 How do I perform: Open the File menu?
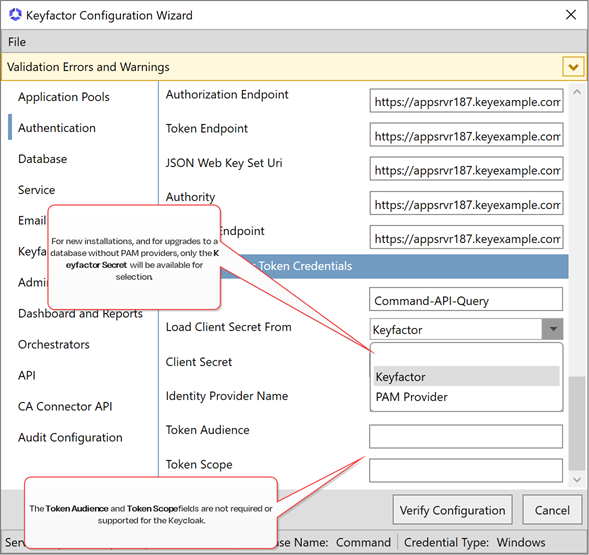17,42
